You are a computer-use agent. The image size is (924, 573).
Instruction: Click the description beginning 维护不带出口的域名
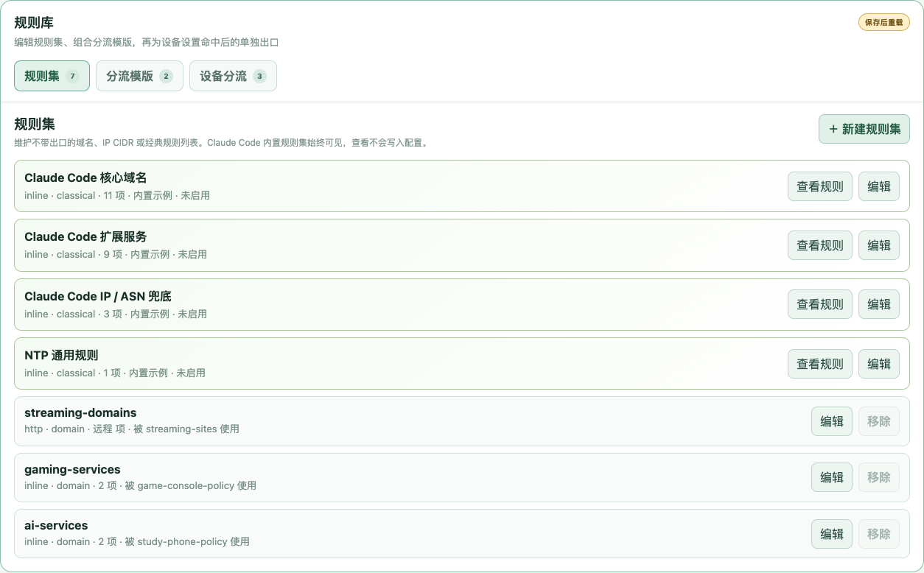[x=221, y=143]
